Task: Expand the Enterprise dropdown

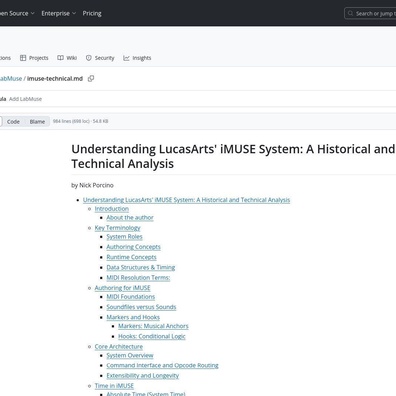Action: click(x=58, y=13)
